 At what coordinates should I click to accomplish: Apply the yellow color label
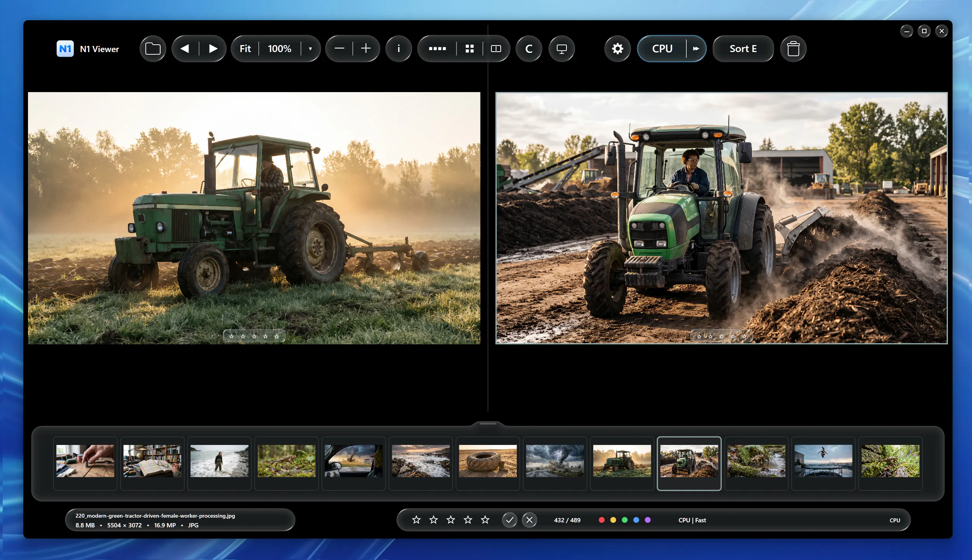click(613, 520)
